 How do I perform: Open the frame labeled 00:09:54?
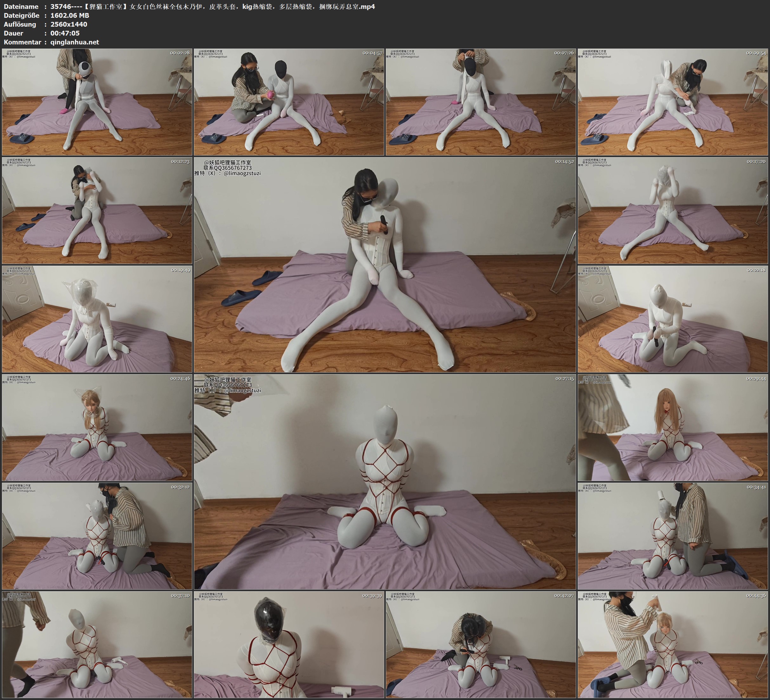[x=673, y=102]
